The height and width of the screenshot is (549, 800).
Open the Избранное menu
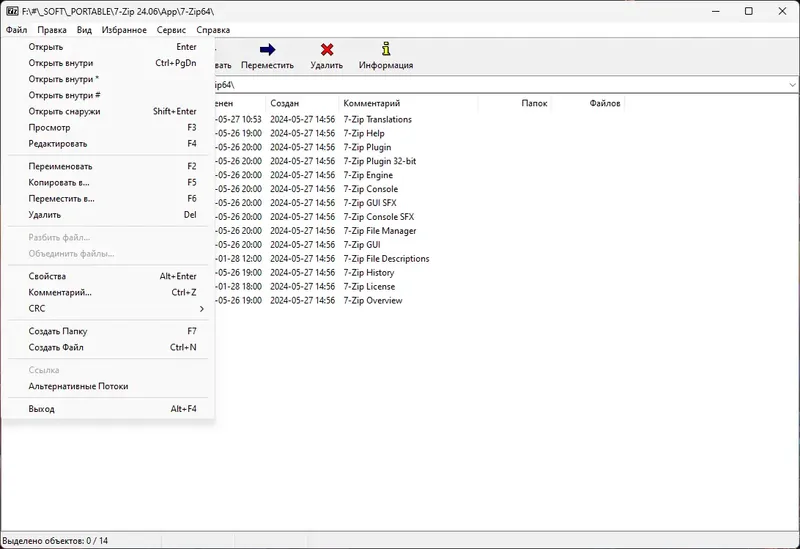click(x=124, y=30)
